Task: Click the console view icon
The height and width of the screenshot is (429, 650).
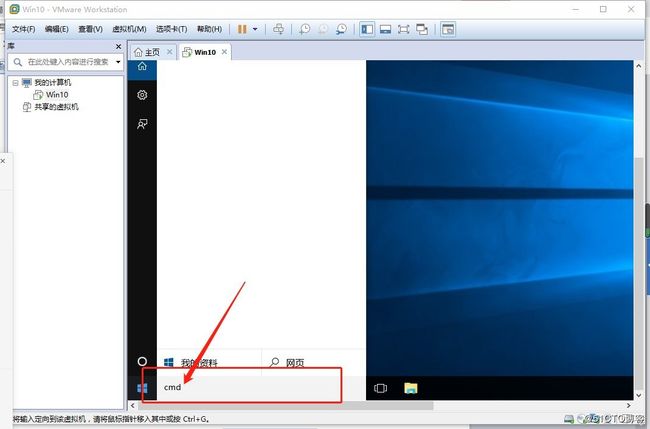Action: (x=448, y=29)
